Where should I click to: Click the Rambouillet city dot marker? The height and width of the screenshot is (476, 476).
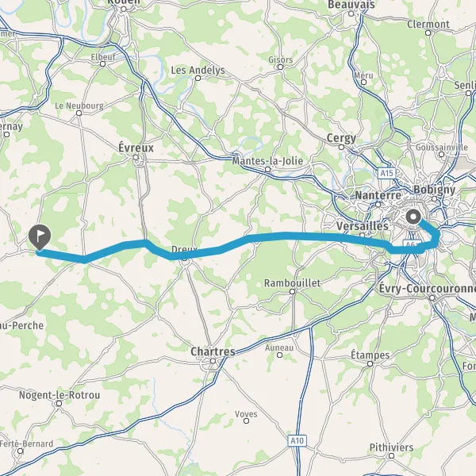(292, 292)
